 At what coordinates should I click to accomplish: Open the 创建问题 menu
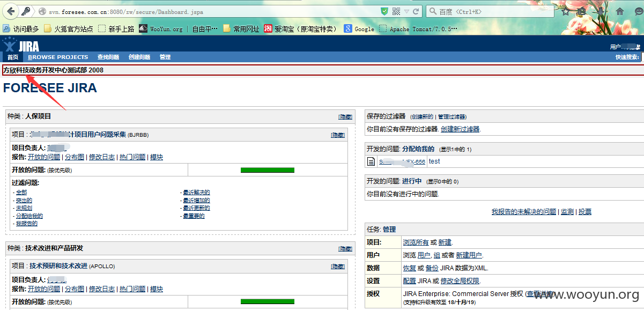[x=139, y=57]
